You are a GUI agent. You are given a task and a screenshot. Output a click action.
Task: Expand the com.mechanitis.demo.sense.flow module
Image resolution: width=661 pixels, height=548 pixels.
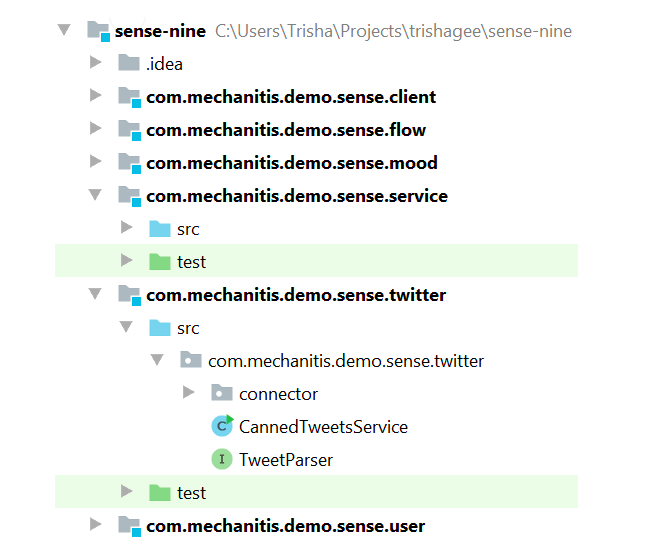[x=96, y=128]
